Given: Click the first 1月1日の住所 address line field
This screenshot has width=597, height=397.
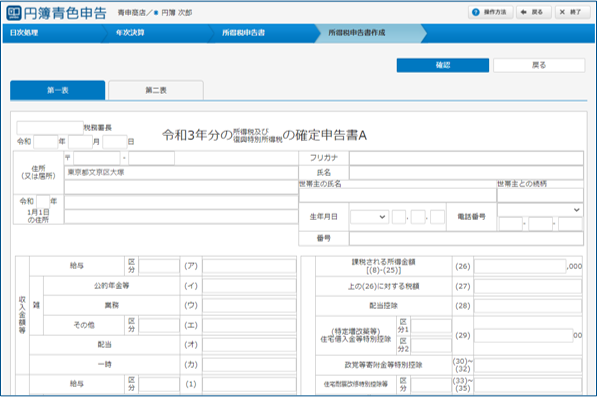Looking at the screenshot, I should (x=181, y=202).
